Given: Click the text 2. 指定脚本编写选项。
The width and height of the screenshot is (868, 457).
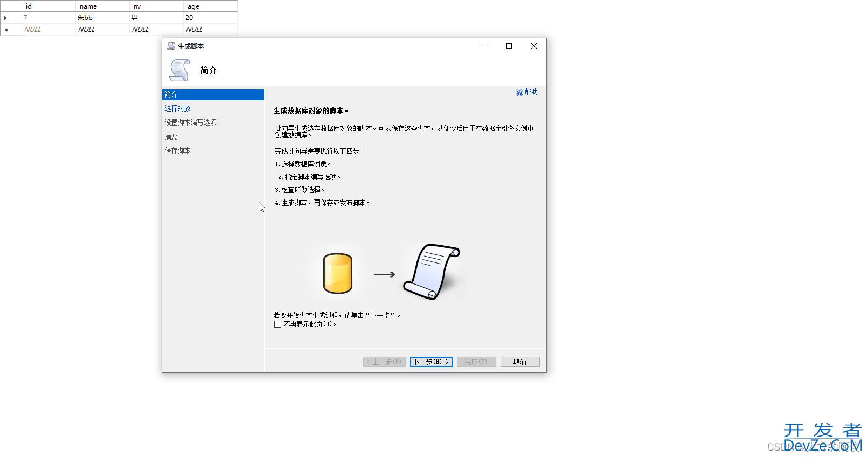Looking at the screenshot, I should 309,177.
